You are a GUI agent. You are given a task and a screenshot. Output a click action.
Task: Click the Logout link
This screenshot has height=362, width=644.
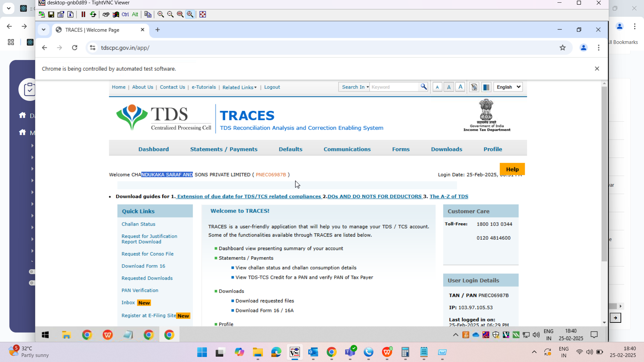(x=272, y=87)
